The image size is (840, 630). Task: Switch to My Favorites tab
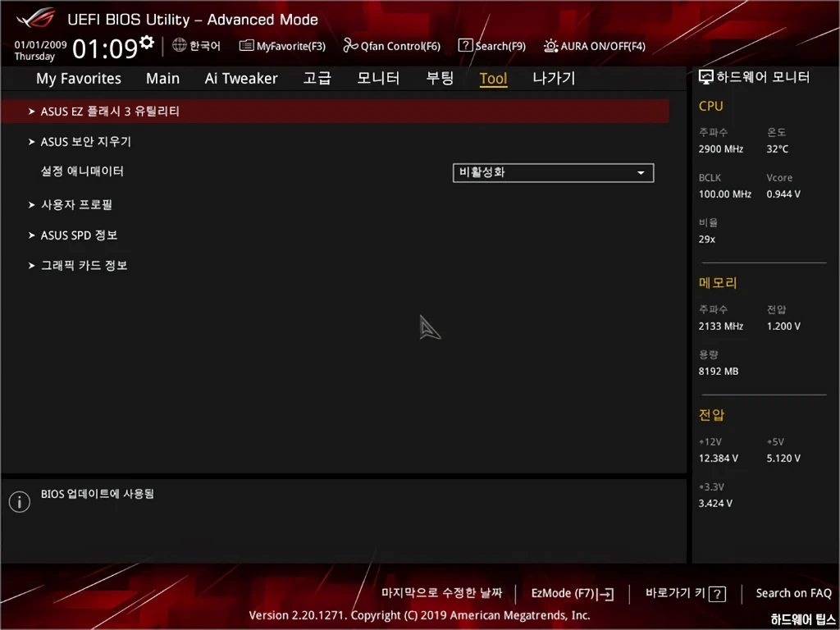(79, 78)
